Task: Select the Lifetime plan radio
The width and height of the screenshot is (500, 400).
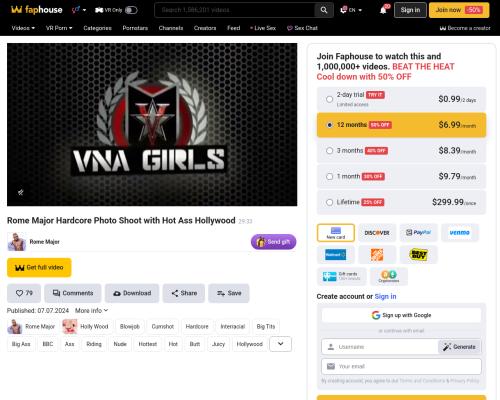Action: 329,202
